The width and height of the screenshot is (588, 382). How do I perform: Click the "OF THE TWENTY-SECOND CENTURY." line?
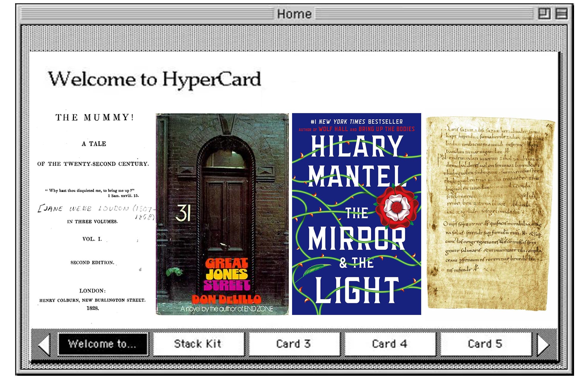(x=93, y=164)
